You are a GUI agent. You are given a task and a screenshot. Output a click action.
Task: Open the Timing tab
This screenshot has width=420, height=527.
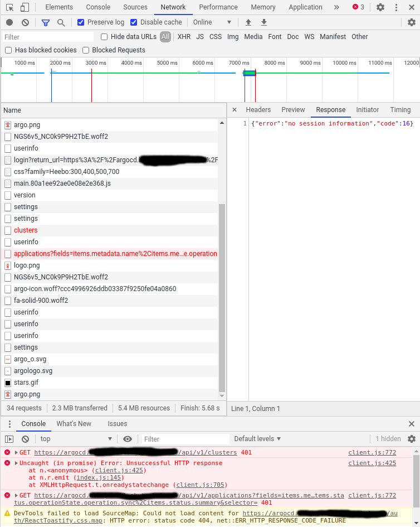tap(400, 109)
